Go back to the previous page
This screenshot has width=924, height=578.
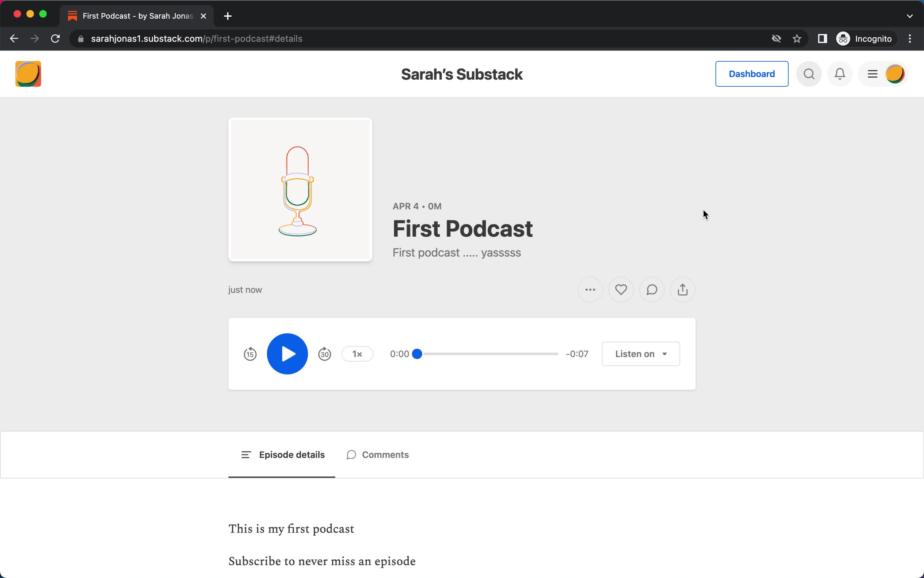[14, 39]
